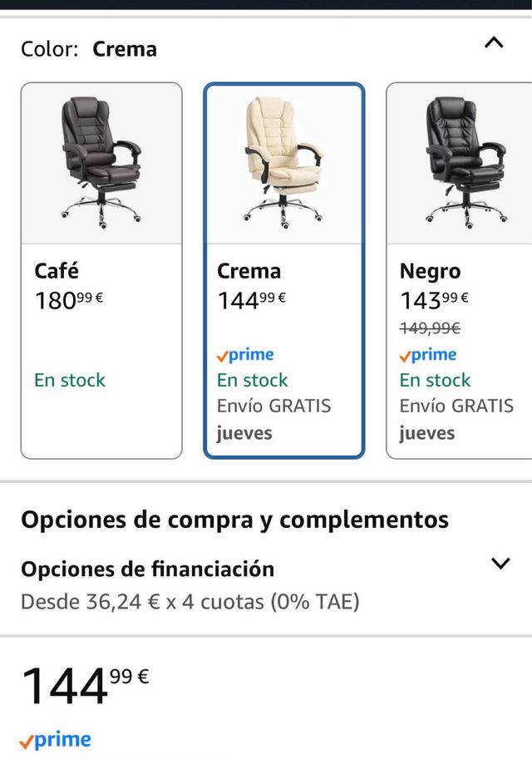The width and height of the screenshot is (532, 759).
Task: Select the Café chair thumbnail image
Action: pos(100,161)
